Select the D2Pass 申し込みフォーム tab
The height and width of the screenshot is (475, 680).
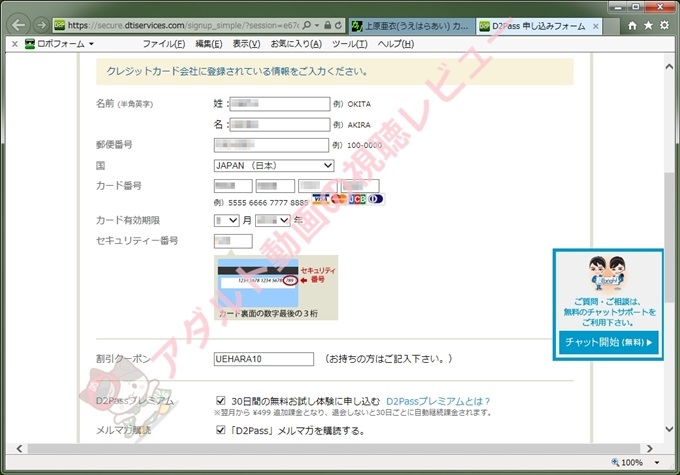(539, 26)
